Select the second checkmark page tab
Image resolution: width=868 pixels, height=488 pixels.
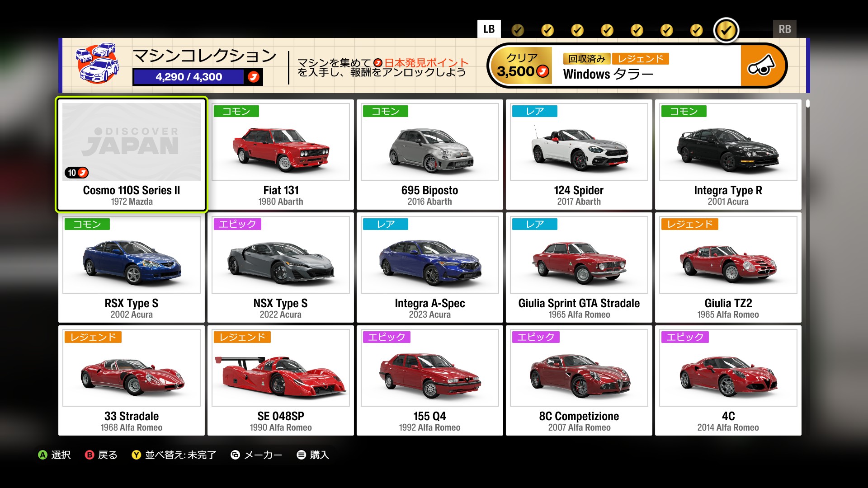(x=547, y=30)
